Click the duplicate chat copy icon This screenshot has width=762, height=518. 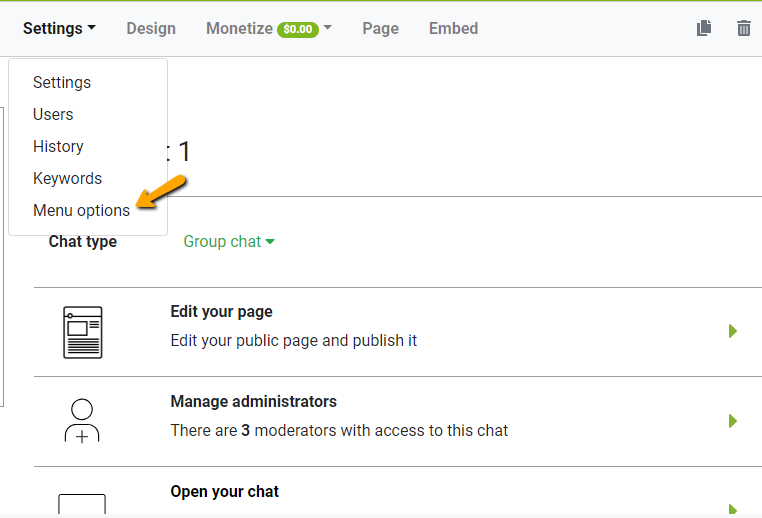704,28
